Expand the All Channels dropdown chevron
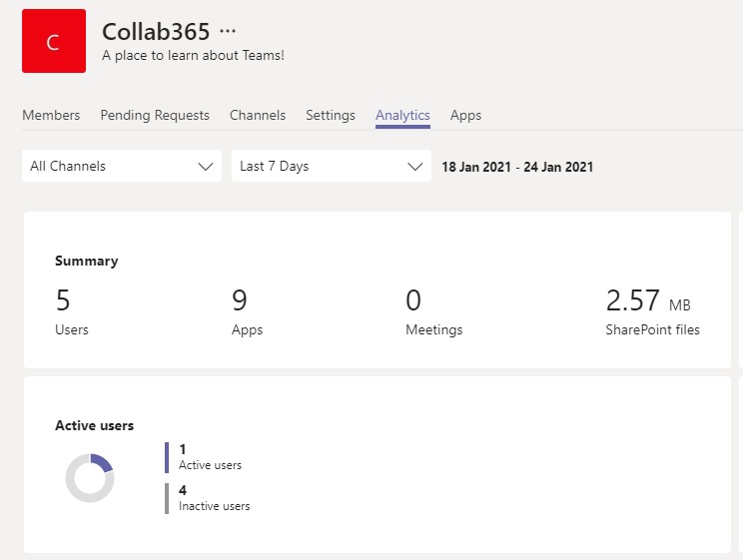 (x=205, y=167)
